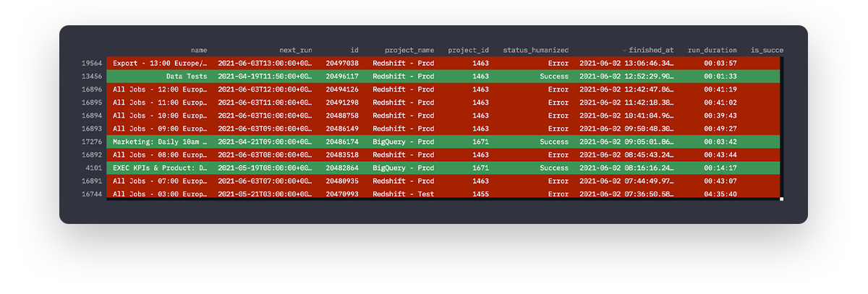Click id cell 20483518

[342, 155]
